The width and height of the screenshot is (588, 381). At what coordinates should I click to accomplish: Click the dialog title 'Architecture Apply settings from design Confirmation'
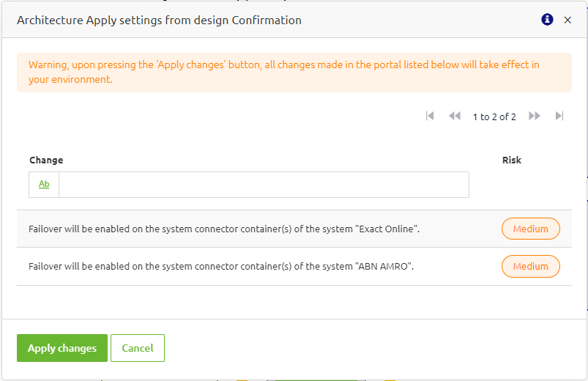159,21
